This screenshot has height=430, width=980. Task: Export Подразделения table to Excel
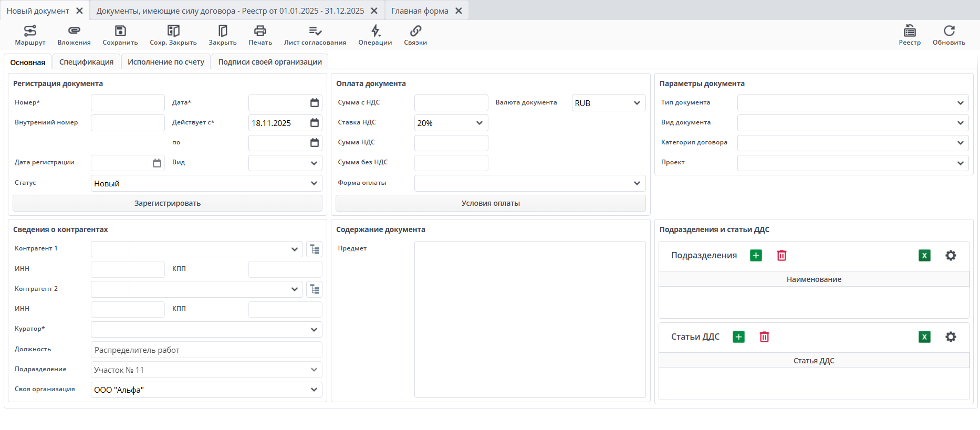tap(924, 256)
